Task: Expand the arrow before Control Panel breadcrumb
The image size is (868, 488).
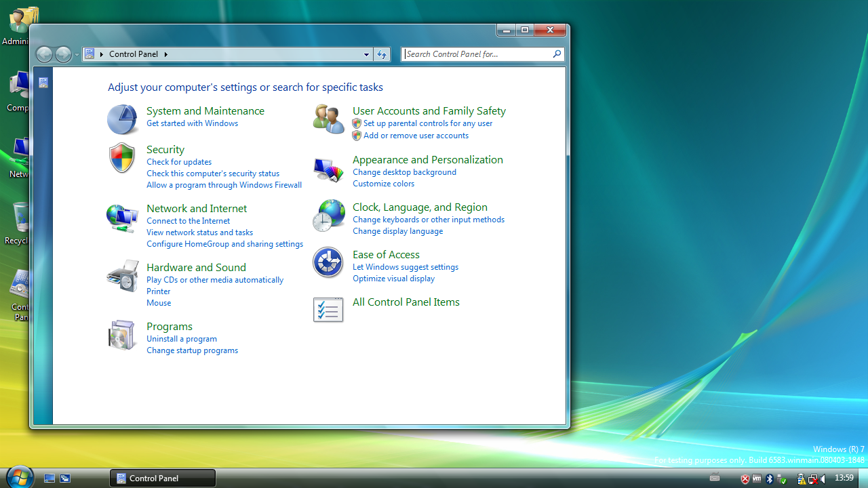Action: pos(102,54)
